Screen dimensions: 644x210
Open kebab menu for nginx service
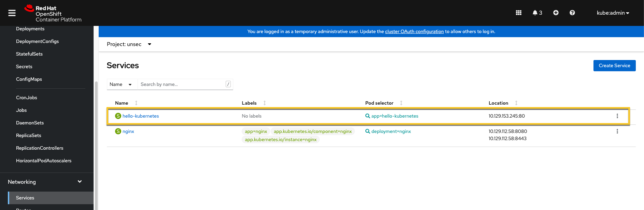[x=617, y=131]
